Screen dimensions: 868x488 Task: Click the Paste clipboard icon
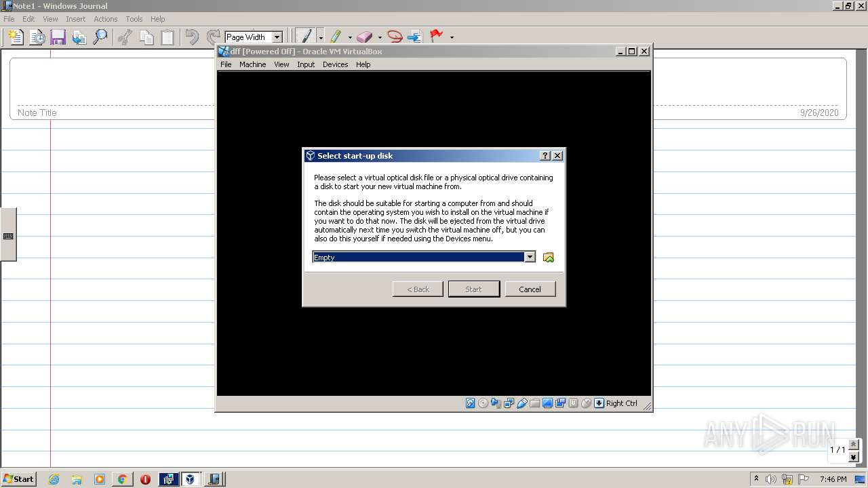pos(167,37)
